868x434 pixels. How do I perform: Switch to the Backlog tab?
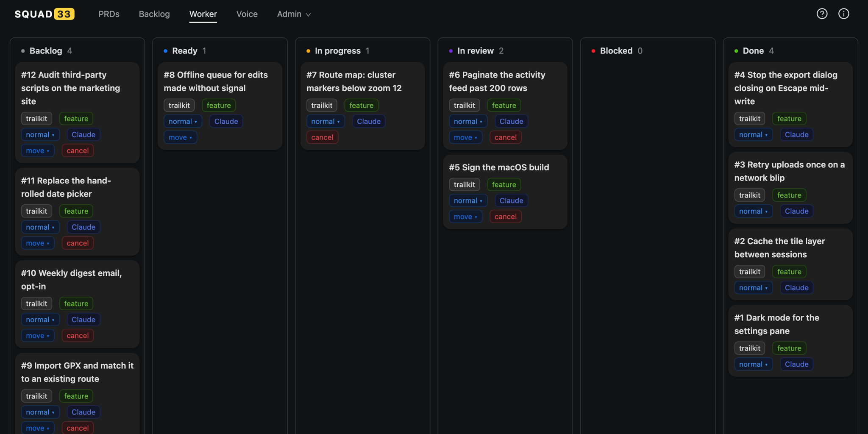tap(154, 14)
